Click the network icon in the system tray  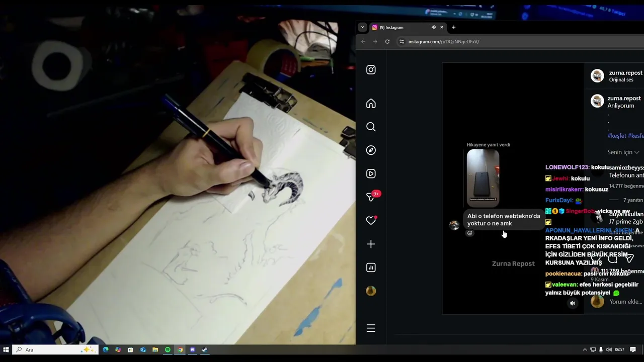point(593,349)
